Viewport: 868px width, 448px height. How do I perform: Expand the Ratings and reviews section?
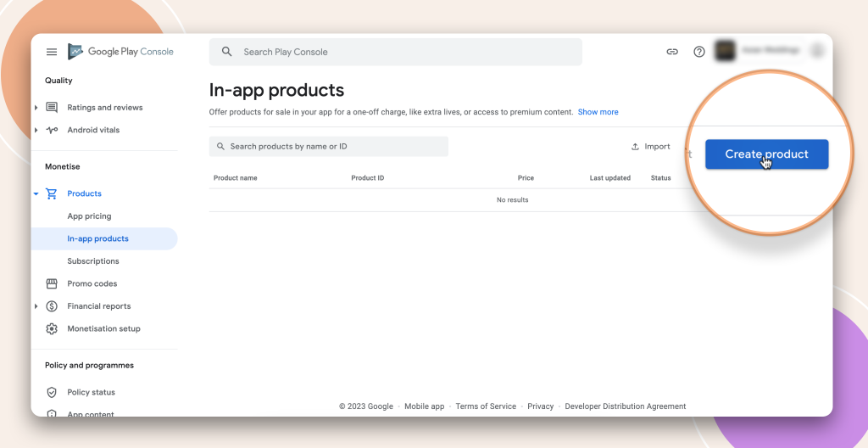coord(36,108)
